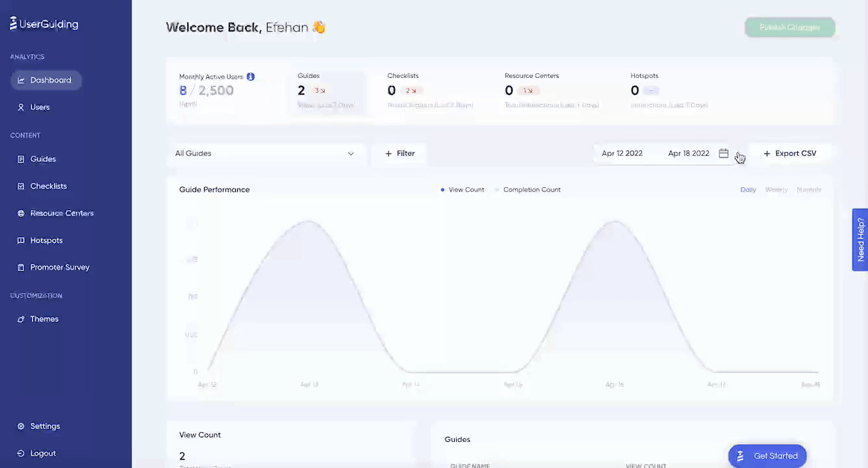Open Hotspots in sidebar
The width and height of the screenshot is (868, 468).
pos(46,240)
